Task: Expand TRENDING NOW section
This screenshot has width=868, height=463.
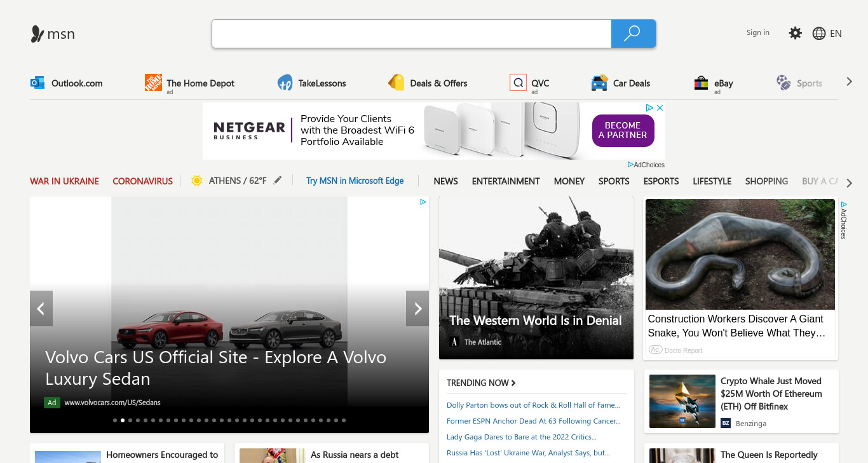Action: click(481, 383)
